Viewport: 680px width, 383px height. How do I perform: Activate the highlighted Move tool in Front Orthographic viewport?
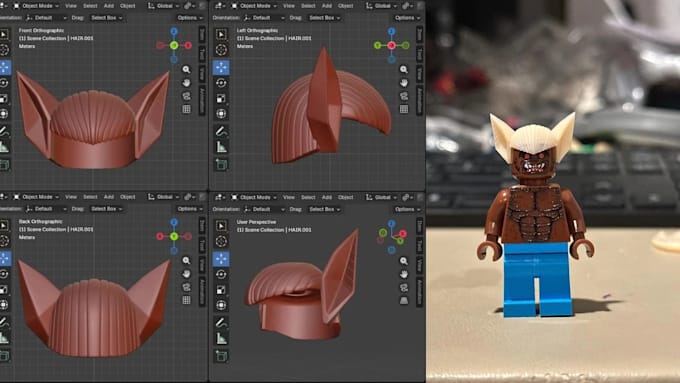click(5, 67)
